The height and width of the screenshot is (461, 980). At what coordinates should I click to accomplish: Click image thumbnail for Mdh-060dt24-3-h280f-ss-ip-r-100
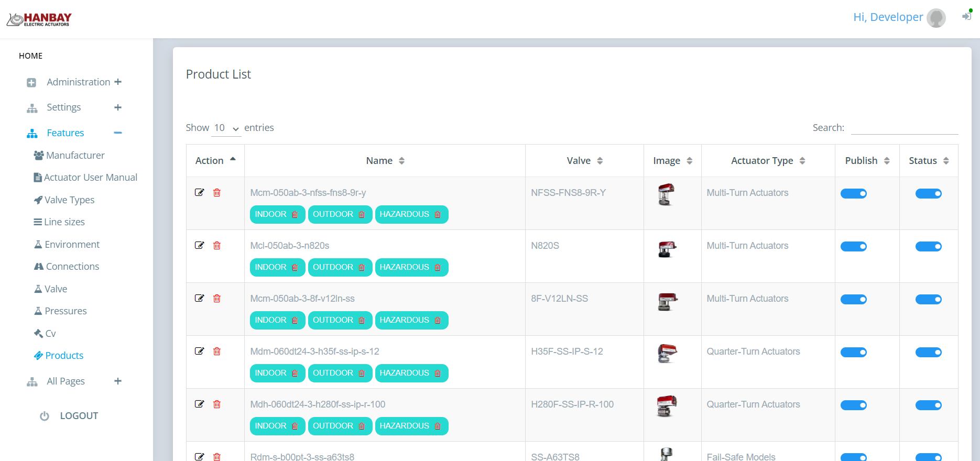(x=667, y=406)
